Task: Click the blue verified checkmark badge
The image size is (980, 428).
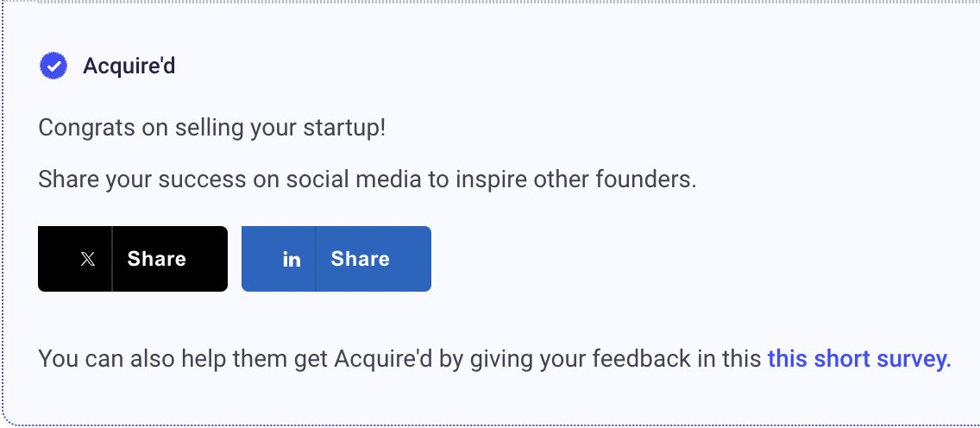Action: 53,66
